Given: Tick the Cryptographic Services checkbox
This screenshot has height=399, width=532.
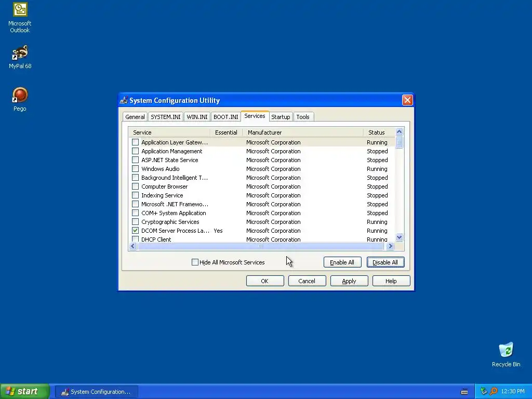Looking at the screenshot, I should tap(136, 221).
